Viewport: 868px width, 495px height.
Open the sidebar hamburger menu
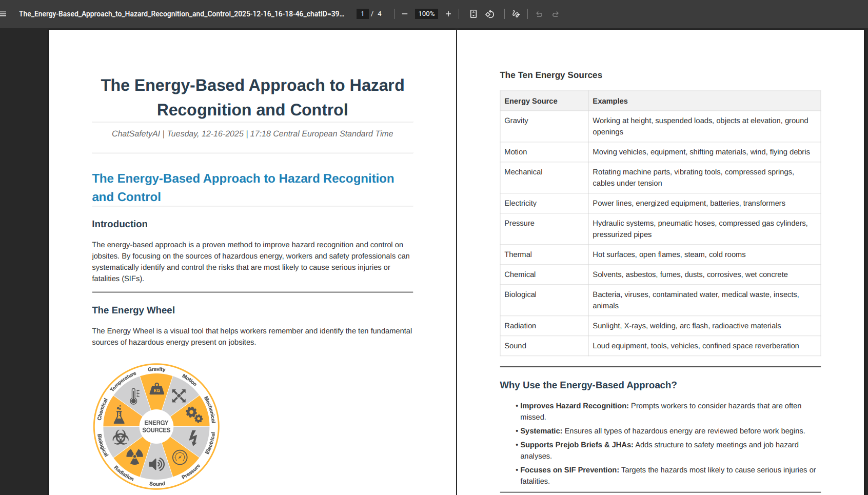(x=4, y=14)
